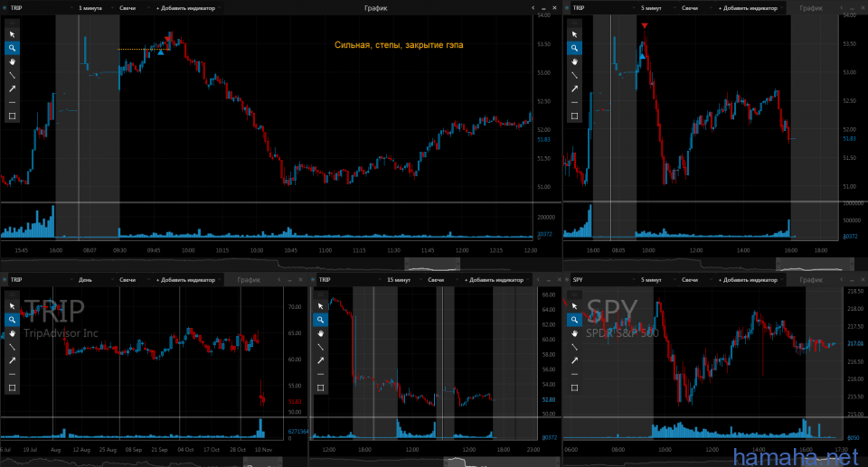Viewport: 868px width, 467px height.
Task: Activate the zoom tool in SPY chart
Action: tap(575, 320)
